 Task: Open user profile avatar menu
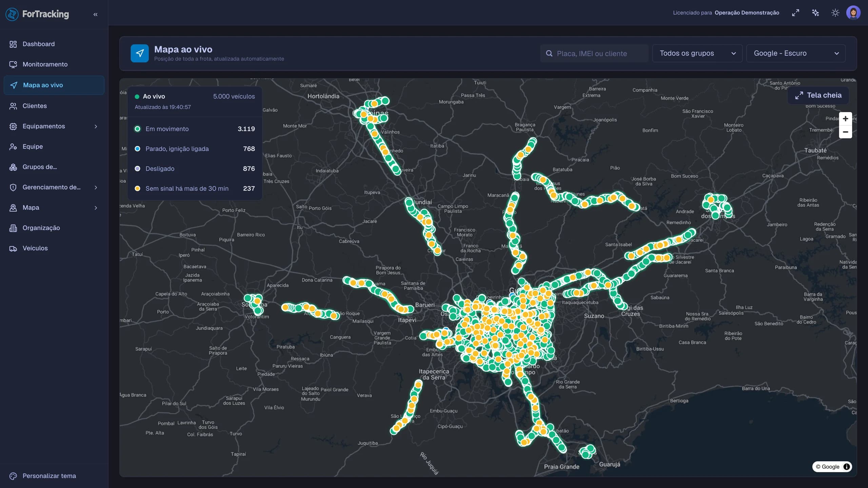pyautogui.click(x=853, y=13)
